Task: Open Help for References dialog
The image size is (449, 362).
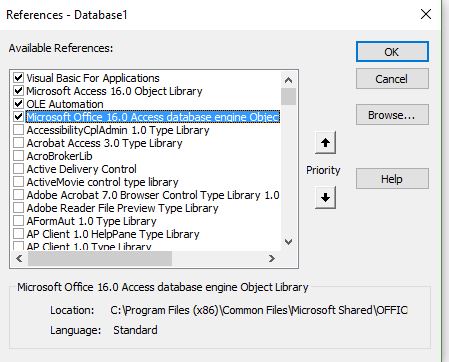Action: coord(392,179)
